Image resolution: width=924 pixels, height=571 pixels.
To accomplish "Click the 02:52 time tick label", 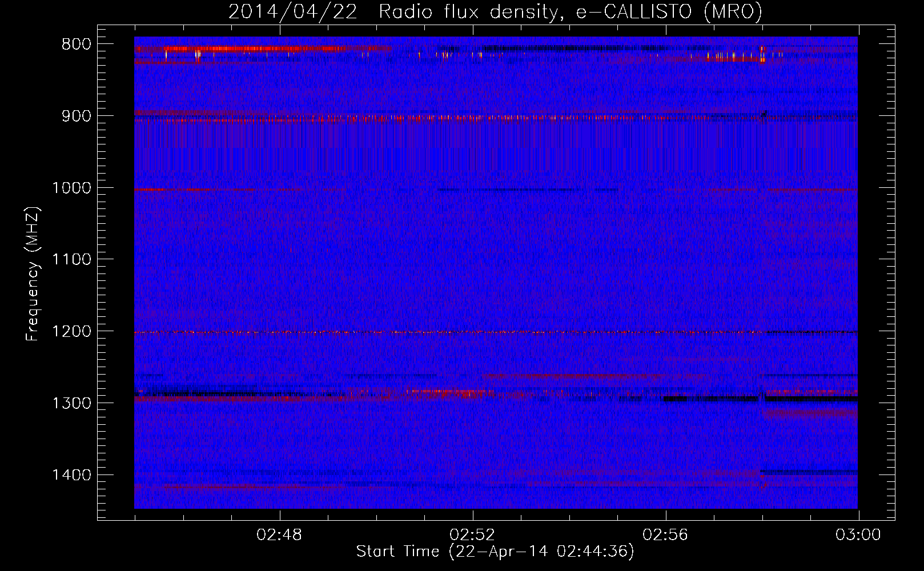I will tap(472, 535).
